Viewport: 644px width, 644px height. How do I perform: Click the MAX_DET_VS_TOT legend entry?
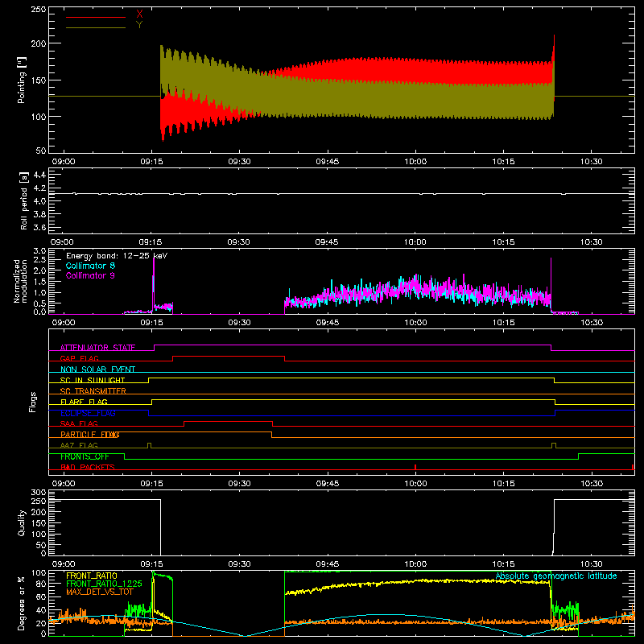100,592
